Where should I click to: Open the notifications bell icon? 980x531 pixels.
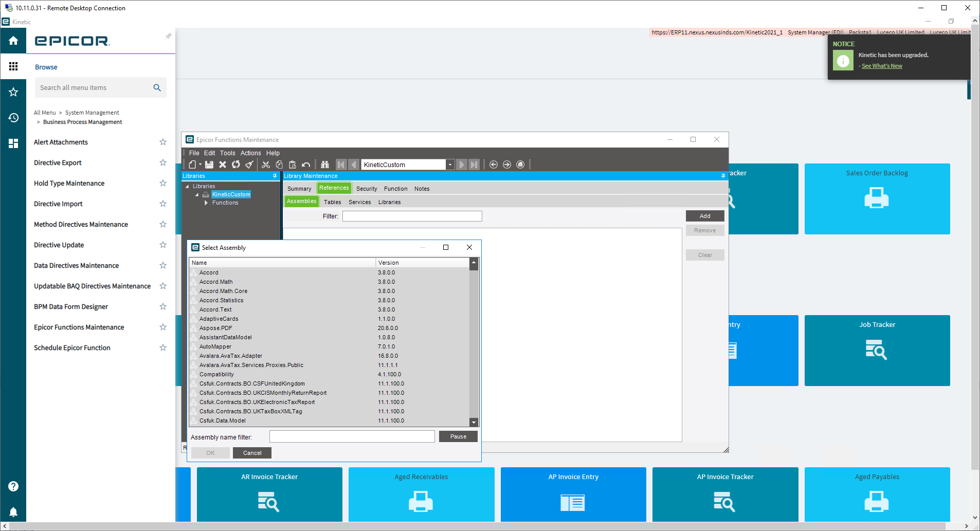[13, 512]
